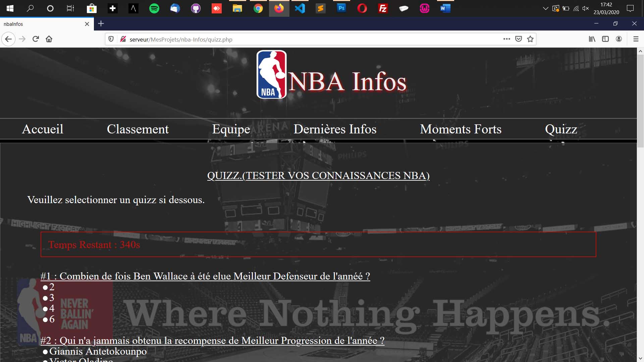Choose answer 2 for the first question
The width and height of the screenshot is (644, 362).
46,287
